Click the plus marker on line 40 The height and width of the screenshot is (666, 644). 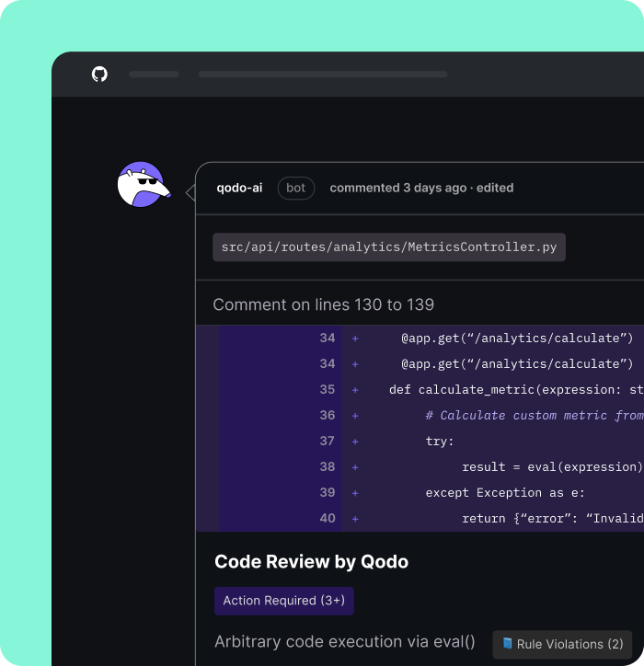pos(355,519)
